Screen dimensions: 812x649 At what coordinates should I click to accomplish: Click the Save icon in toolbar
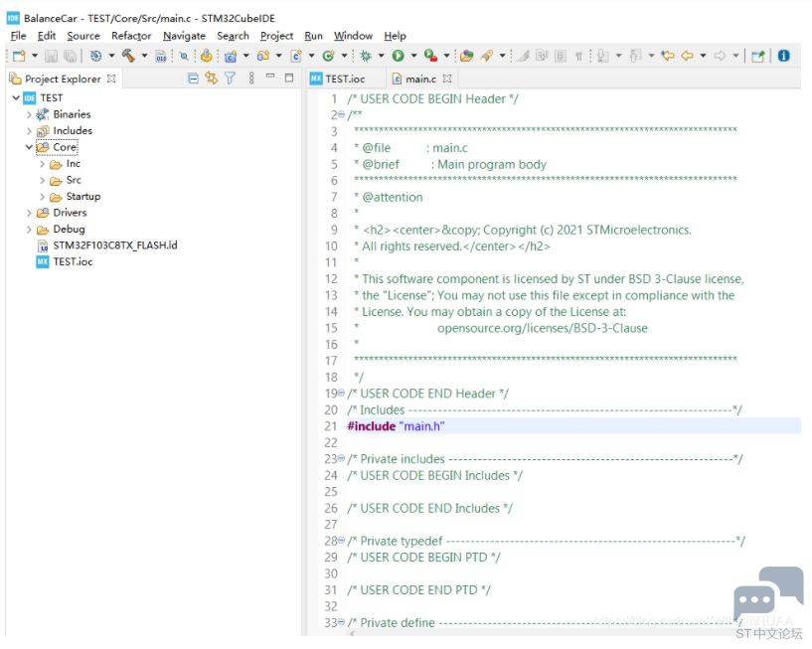coord(51,56)
